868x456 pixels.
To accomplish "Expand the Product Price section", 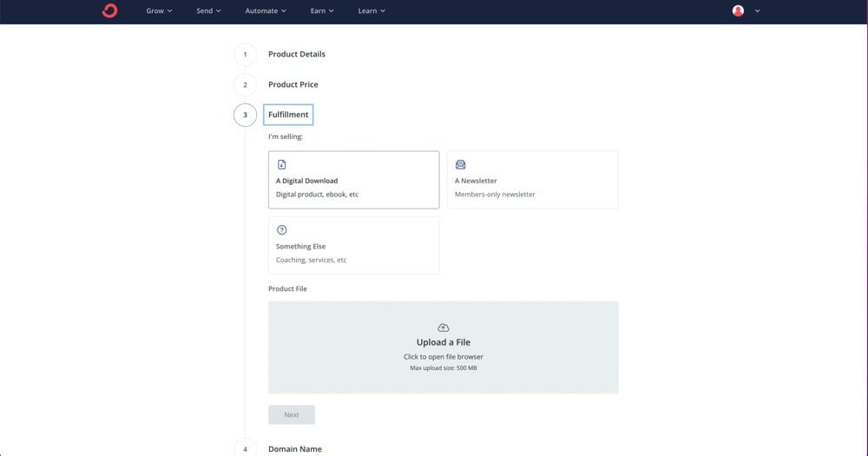I will coord(293,84).
